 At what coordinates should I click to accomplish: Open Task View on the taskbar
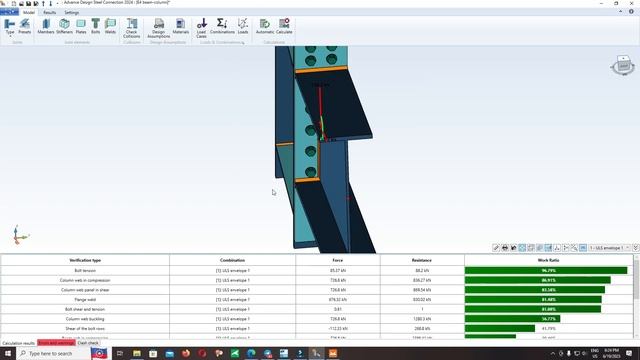click(x=120, y=353)
